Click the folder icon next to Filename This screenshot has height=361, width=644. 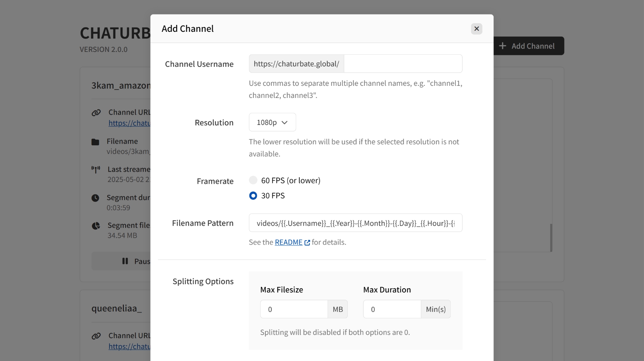95,142
